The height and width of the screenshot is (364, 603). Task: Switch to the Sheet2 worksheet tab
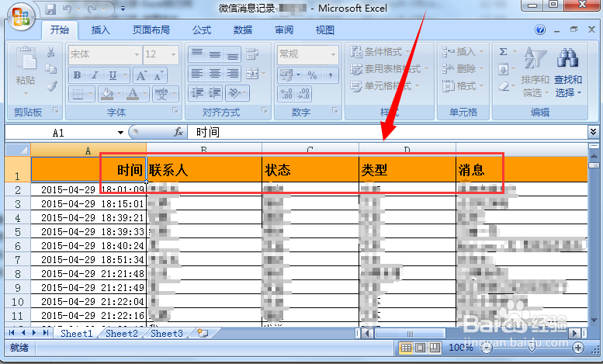point(122,333)
